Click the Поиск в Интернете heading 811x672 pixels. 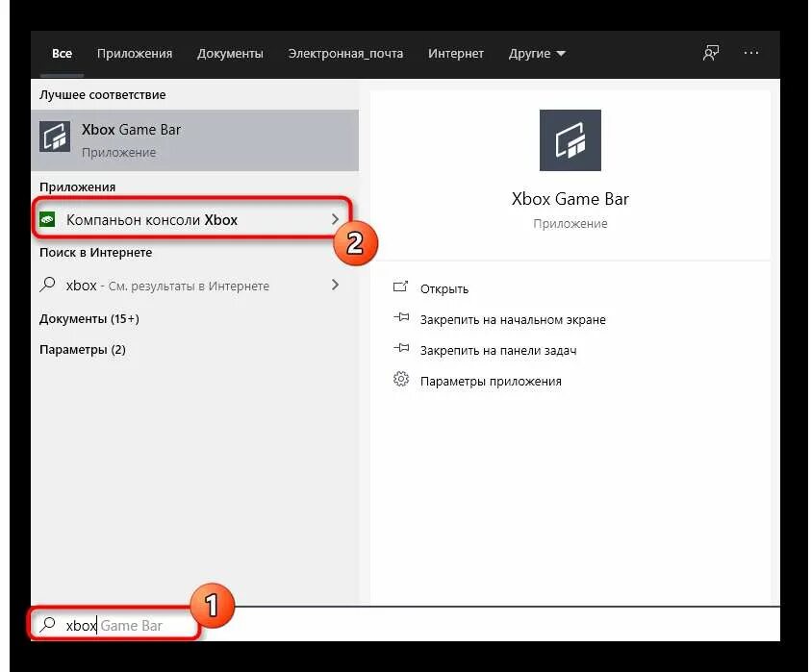pyautogui.click(x=95, y=253)
